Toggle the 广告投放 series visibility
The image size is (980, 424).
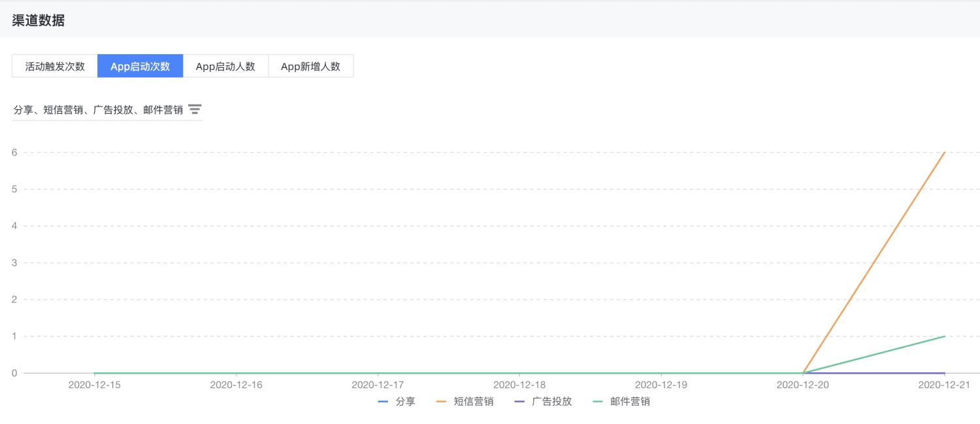(x=553, y=401)
